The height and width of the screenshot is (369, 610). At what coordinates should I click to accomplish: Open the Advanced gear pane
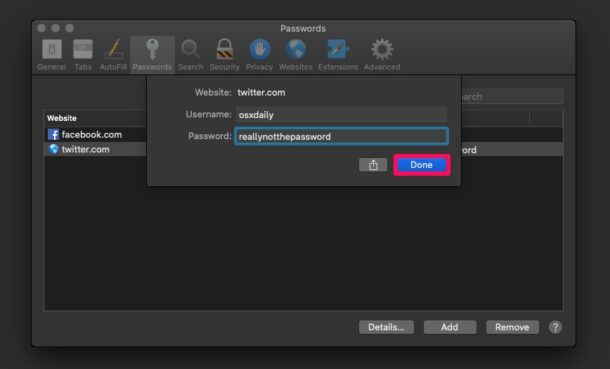pyautogui.click(x=382, y=55)
